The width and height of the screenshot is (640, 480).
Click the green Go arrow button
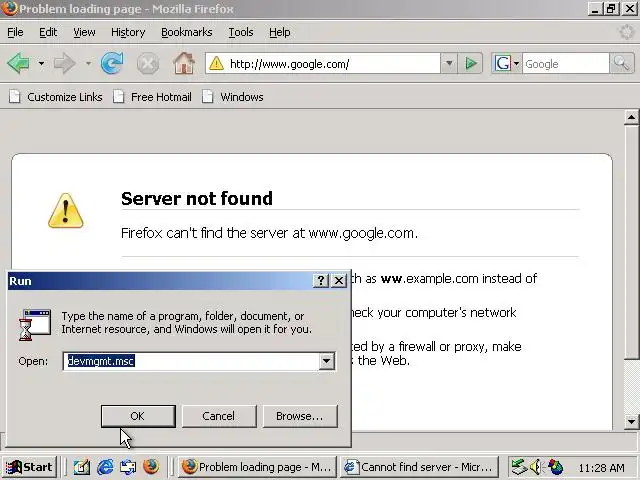coord(471,63)
